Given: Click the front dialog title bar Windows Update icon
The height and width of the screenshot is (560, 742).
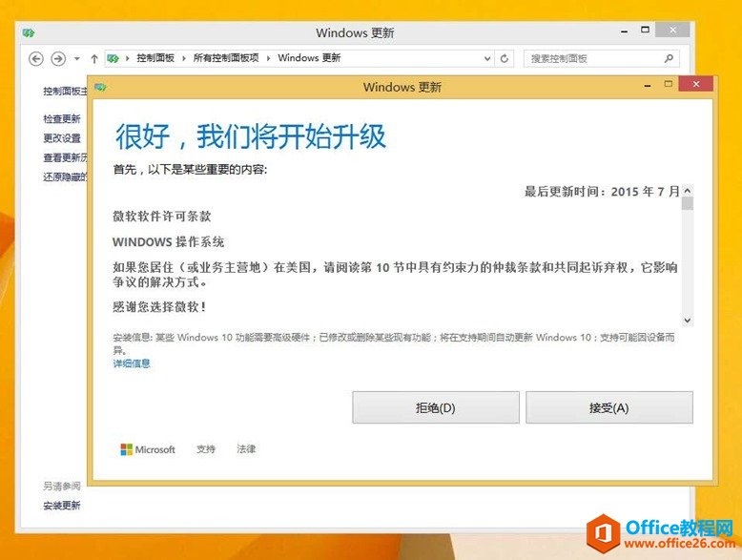Looking at the screenshot, I should click(x=100, y=87).
